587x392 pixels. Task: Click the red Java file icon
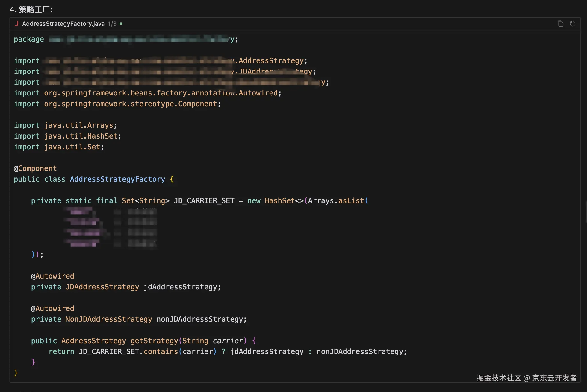click(x=17, y=24)
